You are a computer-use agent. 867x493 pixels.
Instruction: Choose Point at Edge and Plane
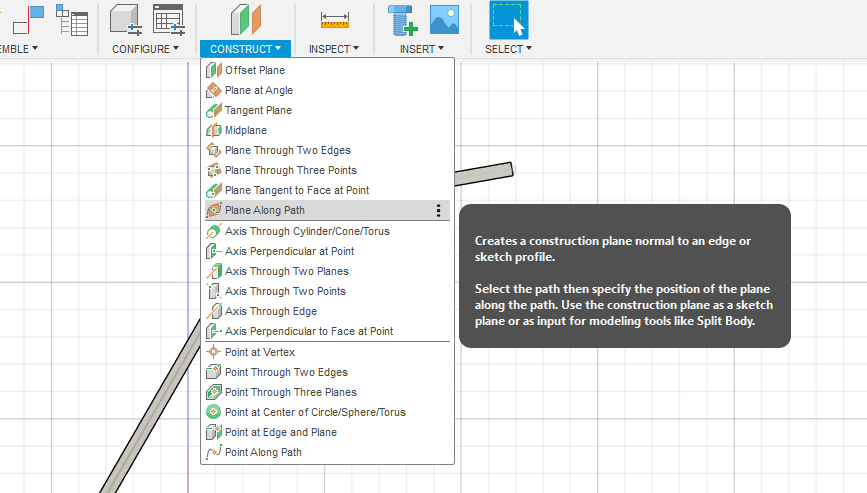click(x=327, y=432)
